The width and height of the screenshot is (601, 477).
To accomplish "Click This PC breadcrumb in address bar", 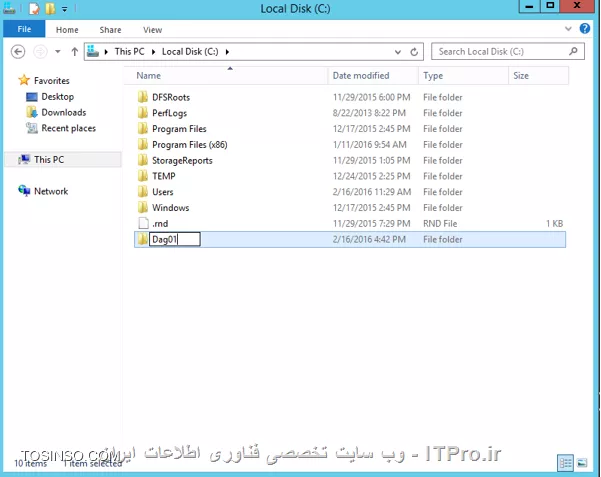I will (x=130, y=51).
